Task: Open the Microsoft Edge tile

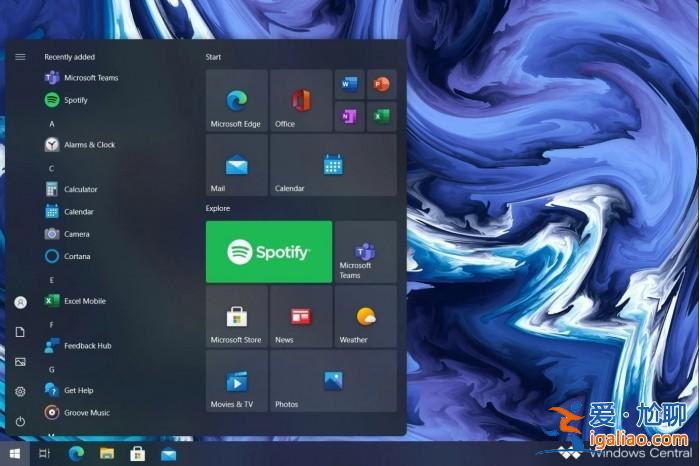Action: [236, 101]
